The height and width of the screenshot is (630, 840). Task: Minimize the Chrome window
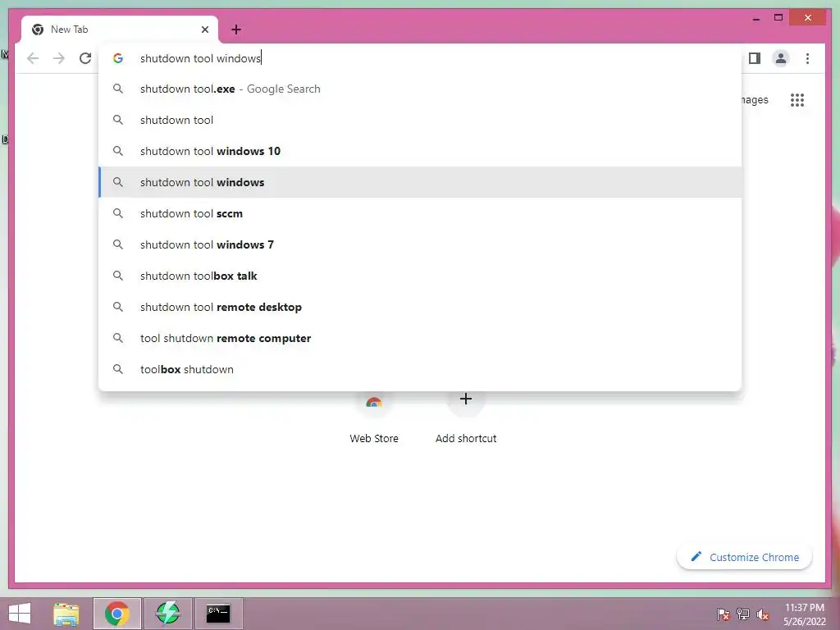tap(756, 18)
